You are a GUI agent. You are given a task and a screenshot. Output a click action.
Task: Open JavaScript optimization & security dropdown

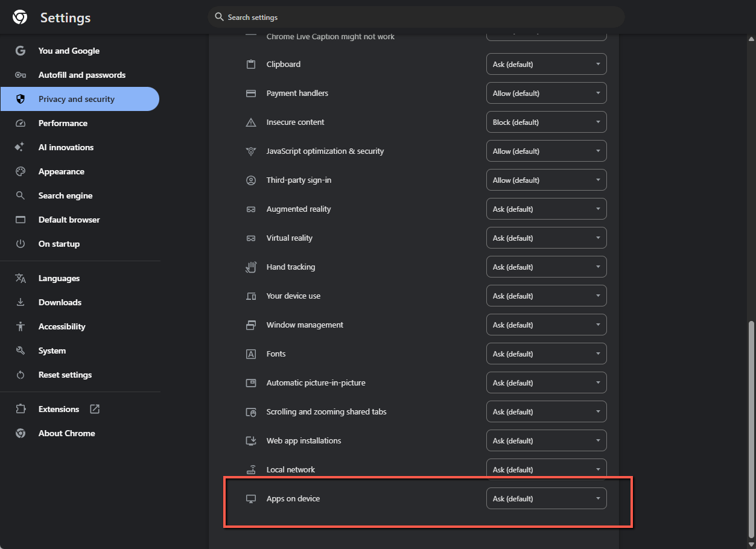(x=546, y=151)
